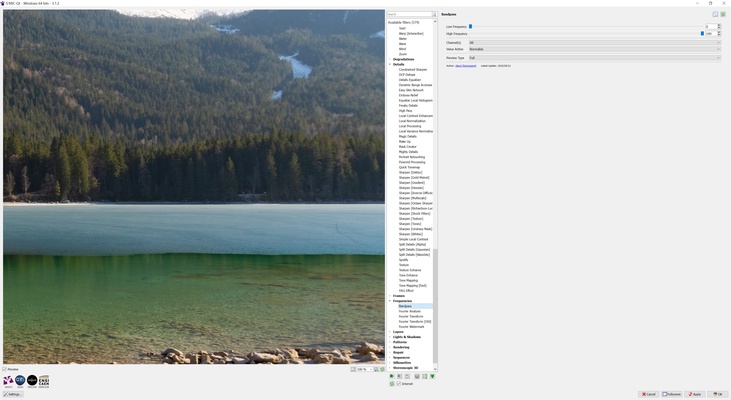Open the Settings button at bottom left

tap(13, 394)
